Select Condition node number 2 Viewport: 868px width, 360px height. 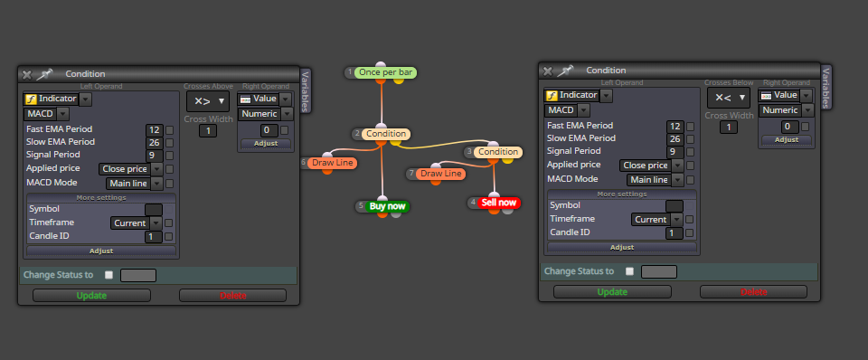point(386,134)
